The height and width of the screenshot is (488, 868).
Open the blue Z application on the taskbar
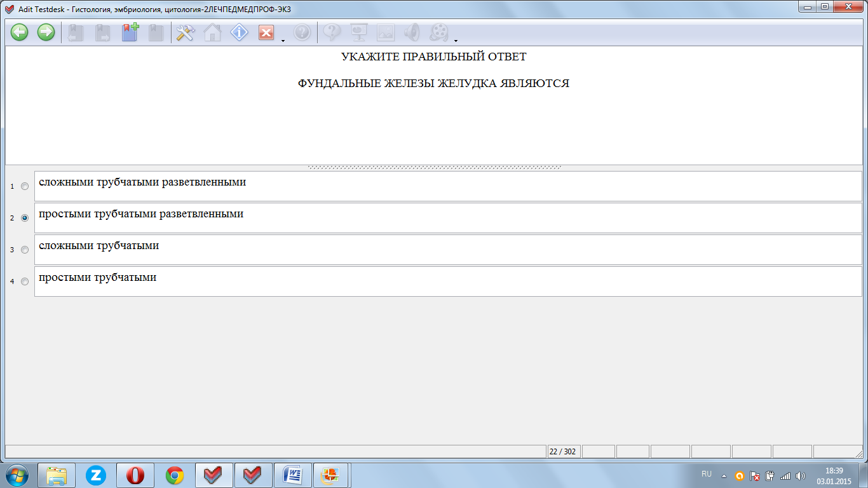click(96, 475)
